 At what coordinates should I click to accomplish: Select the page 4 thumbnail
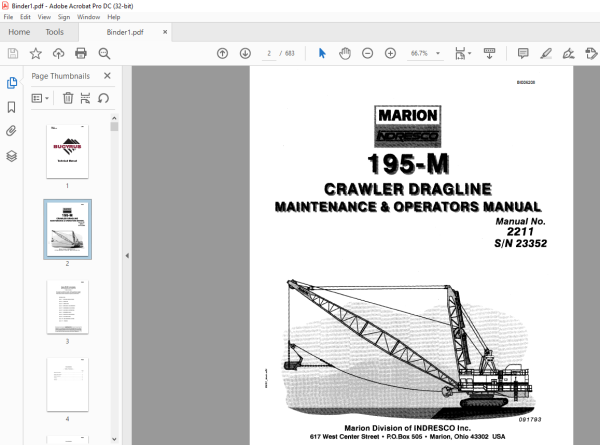(x=67, y=385)
